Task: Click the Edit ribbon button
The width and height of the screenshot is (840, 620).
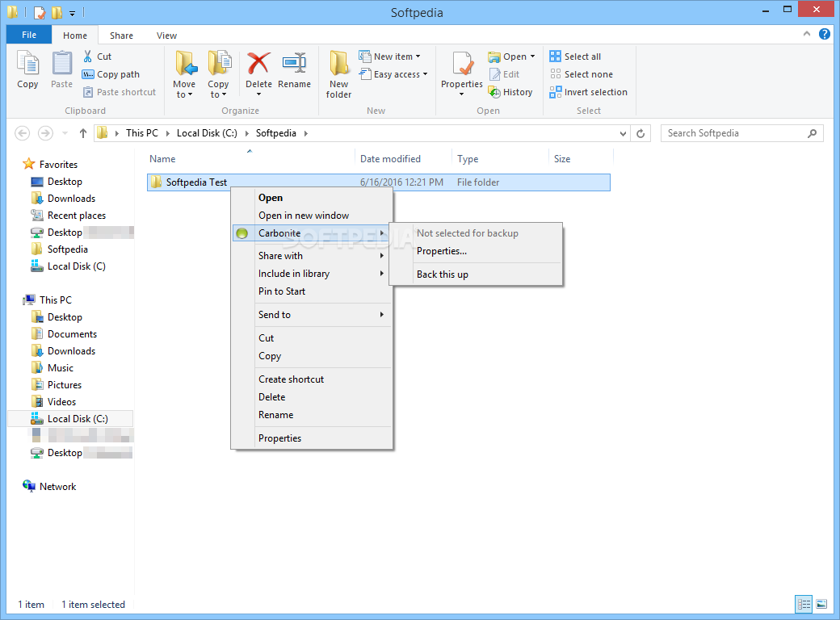Action: click(x=504, y=74)
